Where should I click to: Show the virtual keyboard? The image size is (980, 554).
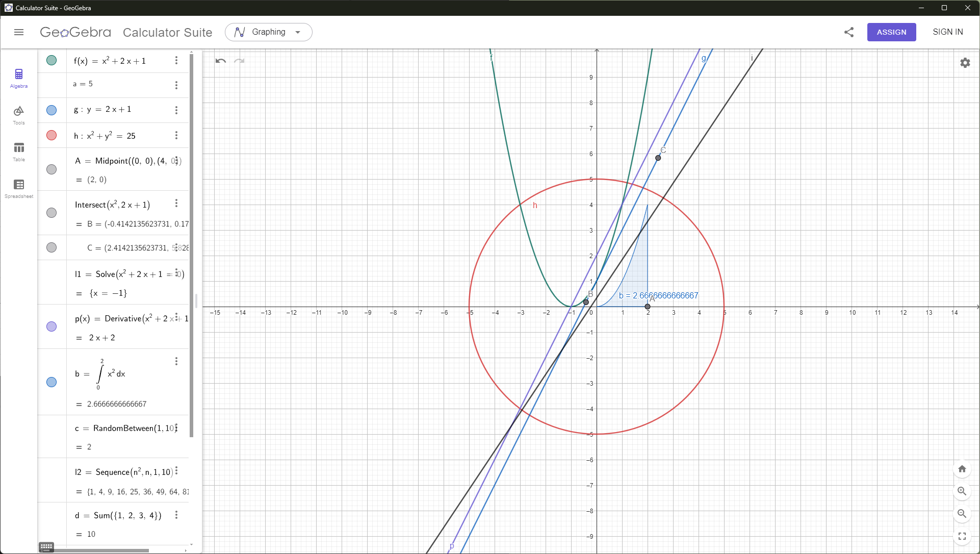(x=46, y=547)
